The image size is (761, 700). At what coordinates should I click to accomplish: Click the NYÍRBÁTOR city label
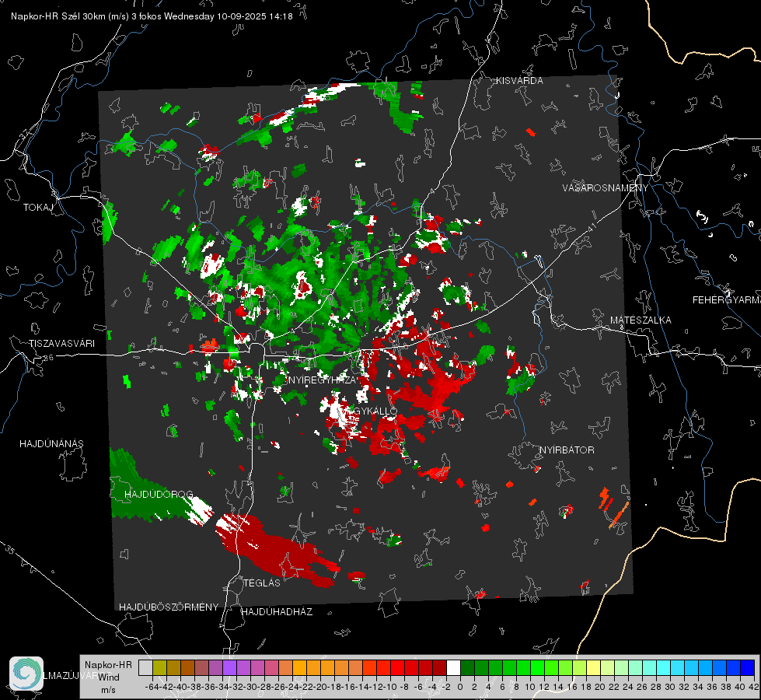point(567,450)
